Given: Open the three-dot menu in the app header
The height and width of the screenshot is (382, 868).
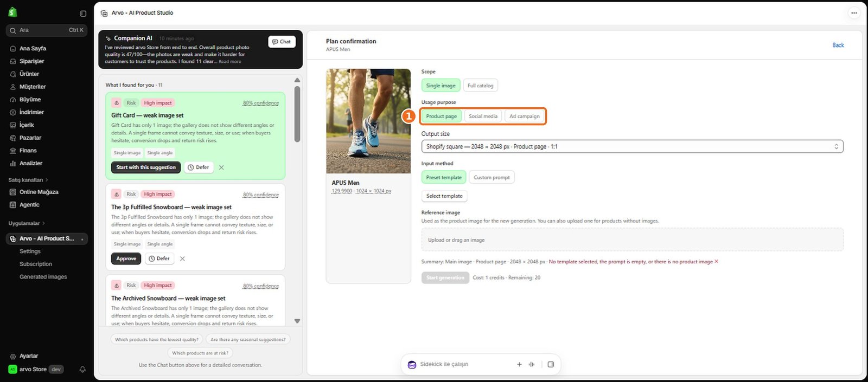Looking at the screenshot, I should pyautogui.click(x=854, y=13).
